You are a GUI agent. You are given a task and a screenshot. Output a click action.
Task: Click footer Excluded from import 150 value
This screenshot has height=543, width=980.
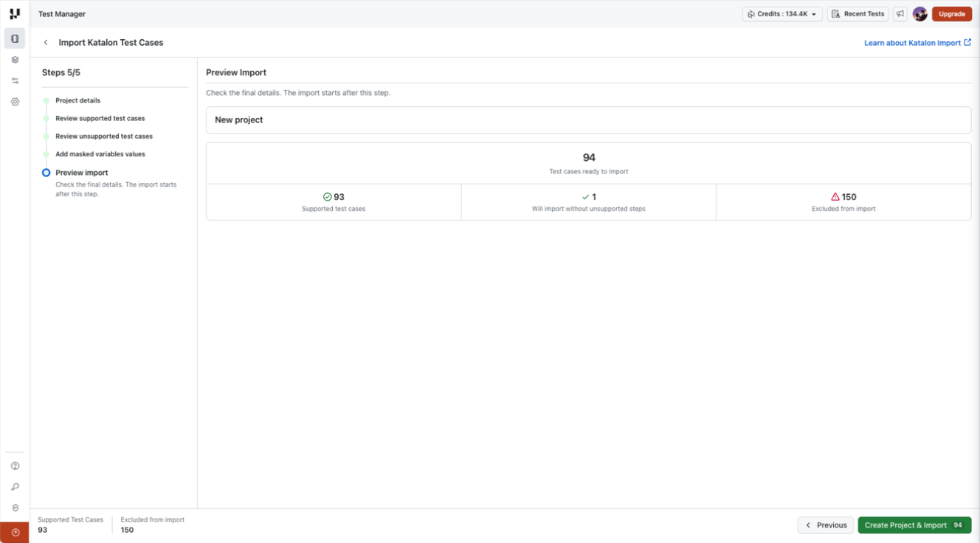pyautogui.click(x=127, y=530)
